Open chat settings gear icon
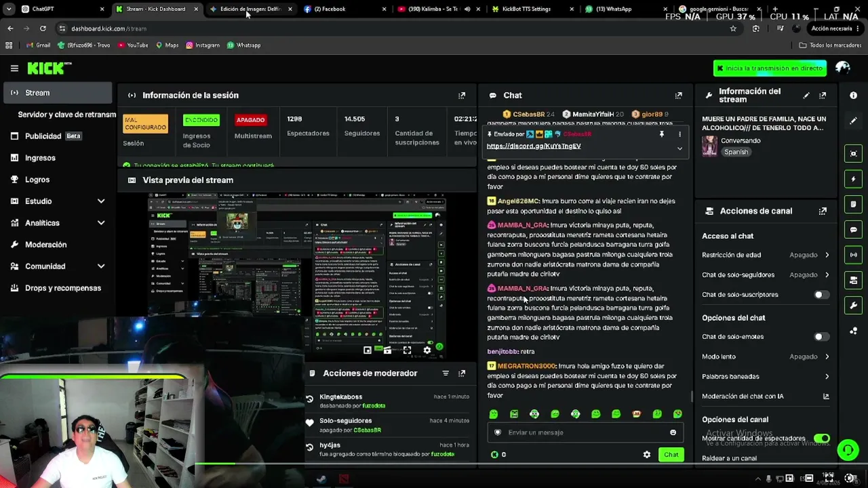 point(646,455)
